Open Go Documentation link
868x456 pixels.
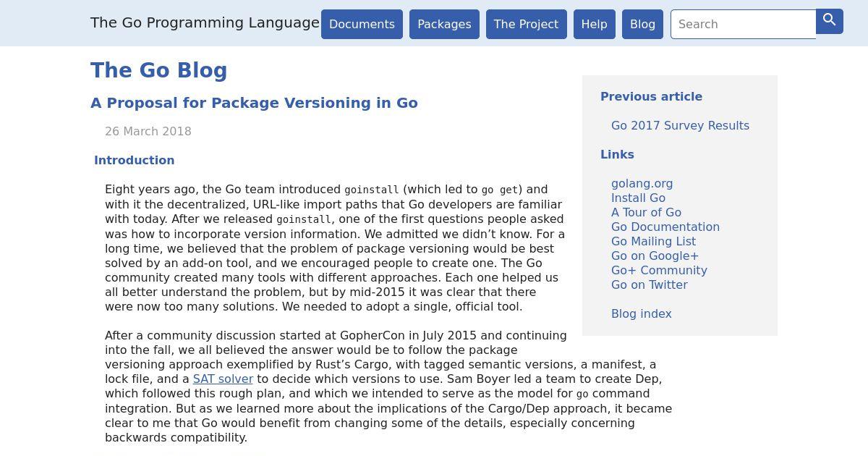[665, 227]
